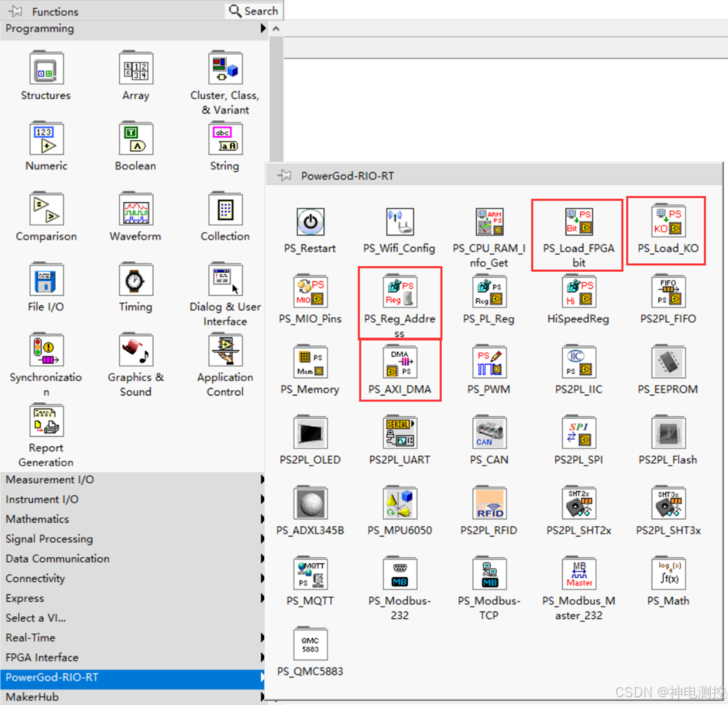The height and width of the screenshot is (705, 728).
Task: Select the PS_MIO_Pins VI
Action: pos(310,291)
